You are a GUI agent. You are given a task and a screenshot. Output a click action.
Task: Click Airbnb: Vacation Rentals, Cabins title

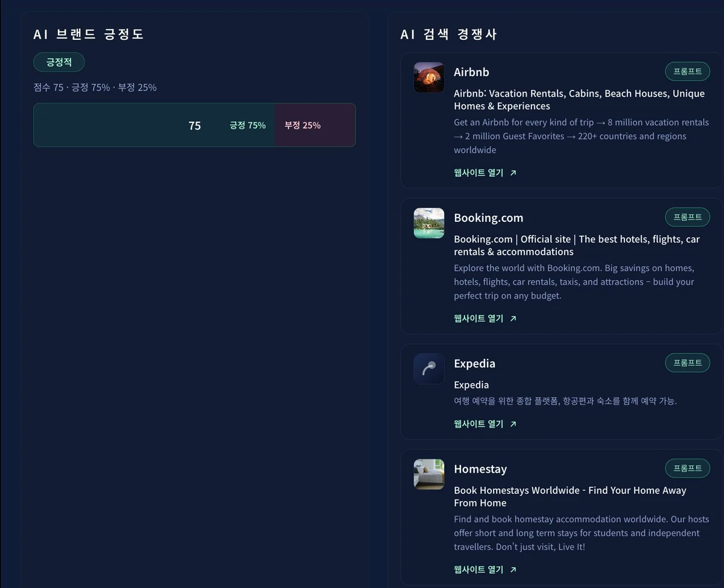pyautogui.click(x=579, y=100)
